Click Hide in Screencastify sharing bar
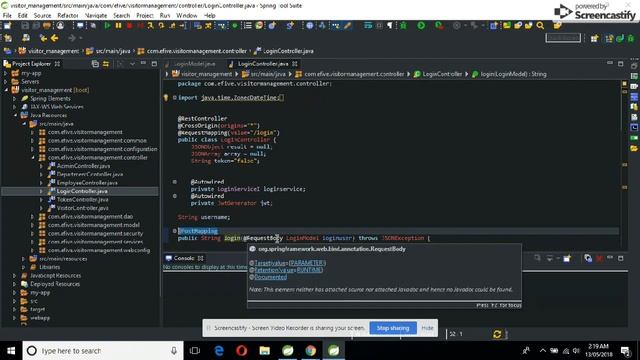 click(x=427, y=328)
